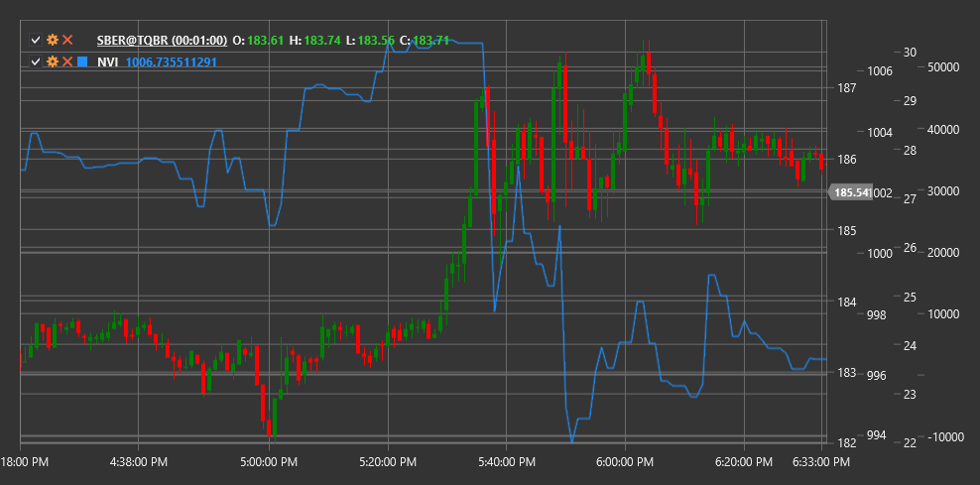This screenshot has height=485, width=980.
Task: Click the 185 price axis label
Action: point(845,231)
